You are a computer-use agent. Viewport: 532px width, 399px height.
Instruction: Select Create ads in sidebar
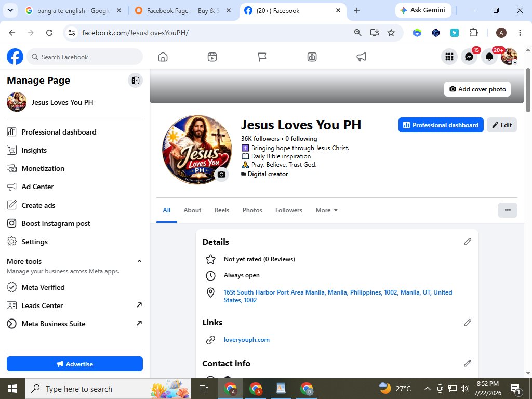pyautogui.click(x=75, y=205)
